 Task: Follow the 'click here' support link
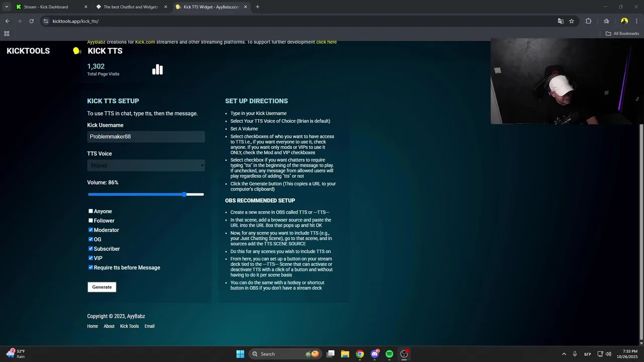[x=327, y=42]
